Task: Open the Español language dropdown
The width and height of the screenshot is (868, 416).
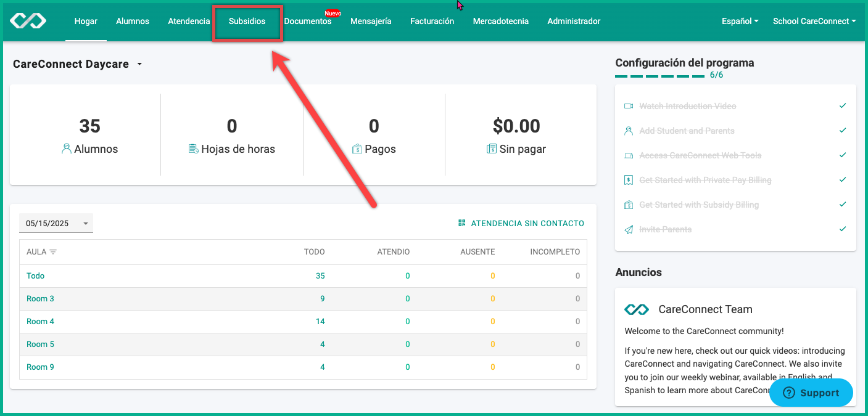Action: pos(740,21)
